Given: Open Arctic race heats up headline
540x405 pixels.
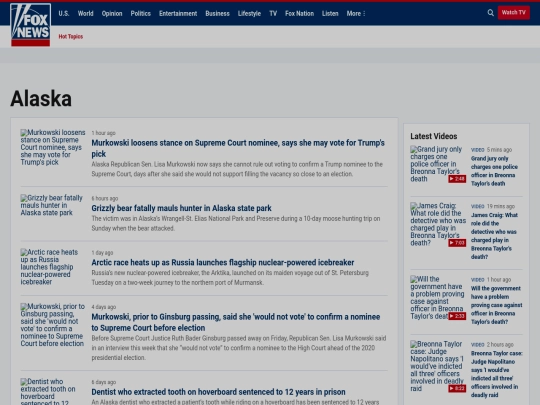Looking at the screenshot, I should tap(222, 262).
